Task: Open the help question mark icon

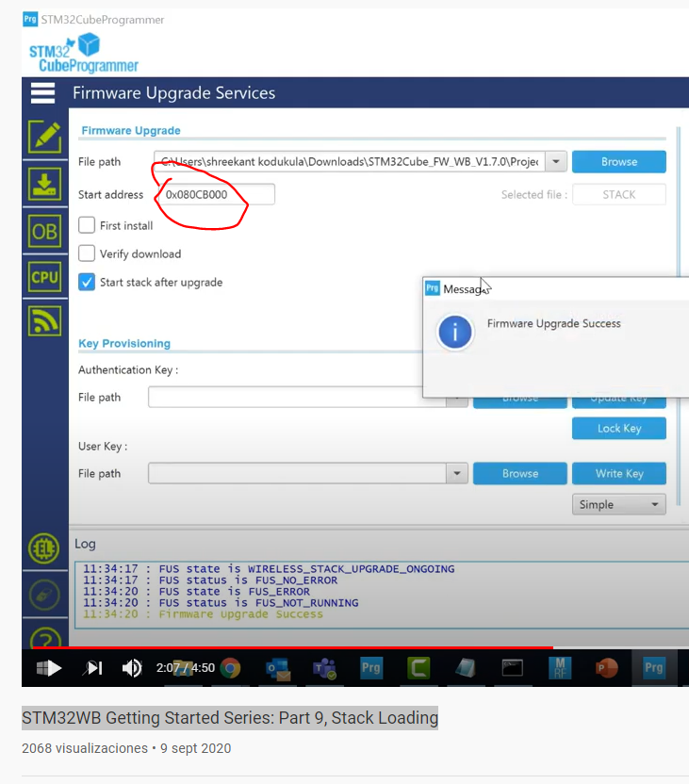Action: click(45, 638)
